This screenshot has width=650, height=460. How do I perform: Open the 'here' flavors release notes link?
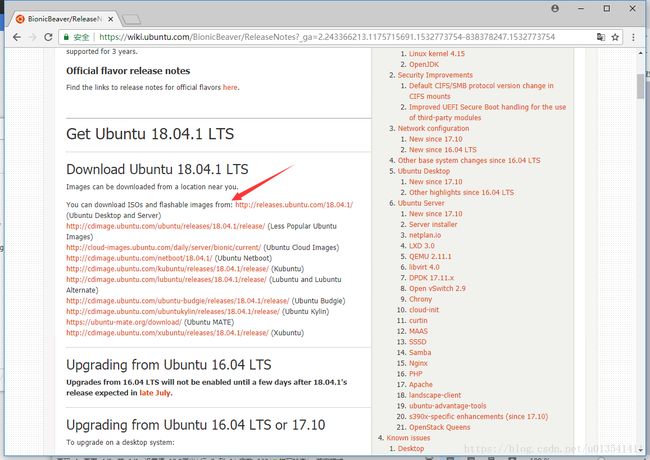click(230, 87)
